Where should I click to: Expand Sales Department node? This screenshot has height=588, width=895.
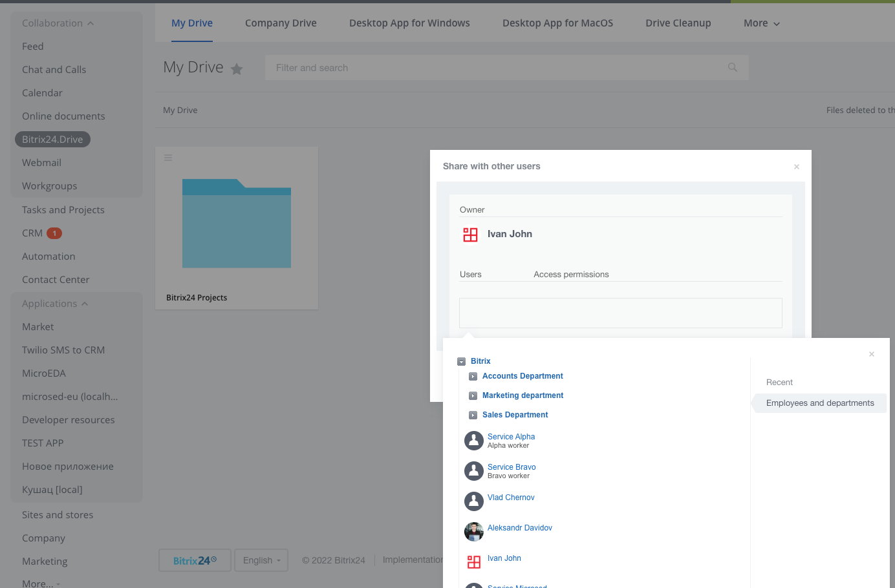pyautogui.click(x=473, y=415)
